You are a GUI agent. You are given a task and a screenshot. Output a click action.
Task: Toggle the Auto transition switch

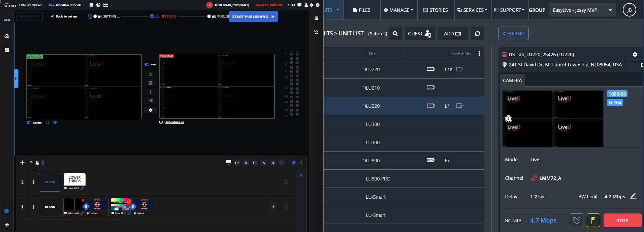(147, 64)
